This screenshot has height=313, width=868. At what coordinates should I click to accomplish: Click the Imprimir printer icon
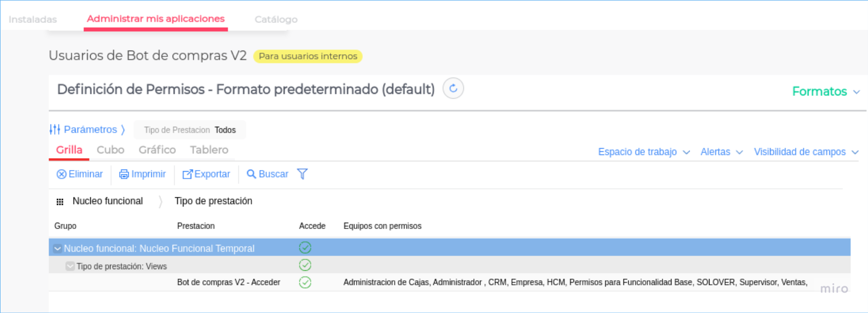tap(124, 174)
